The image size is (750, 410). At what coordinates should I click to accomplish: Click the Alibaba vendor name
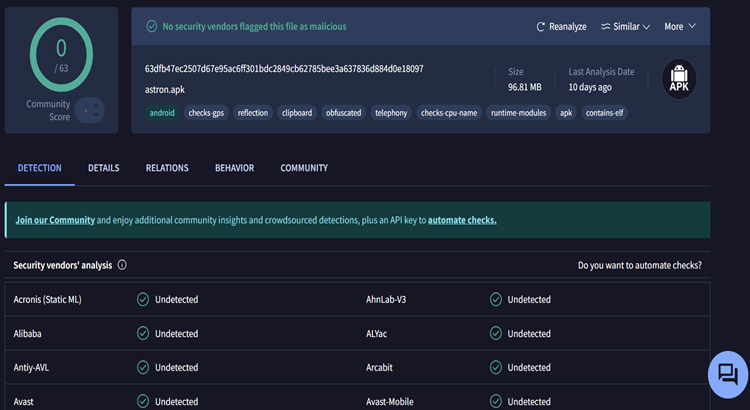pyautogui.click(x=27, y=333)
